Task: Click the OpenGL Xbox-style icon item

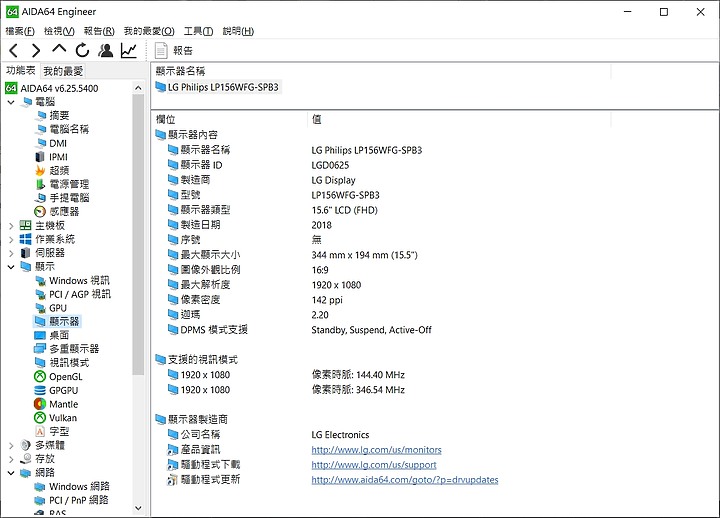Action: point(59,377)
